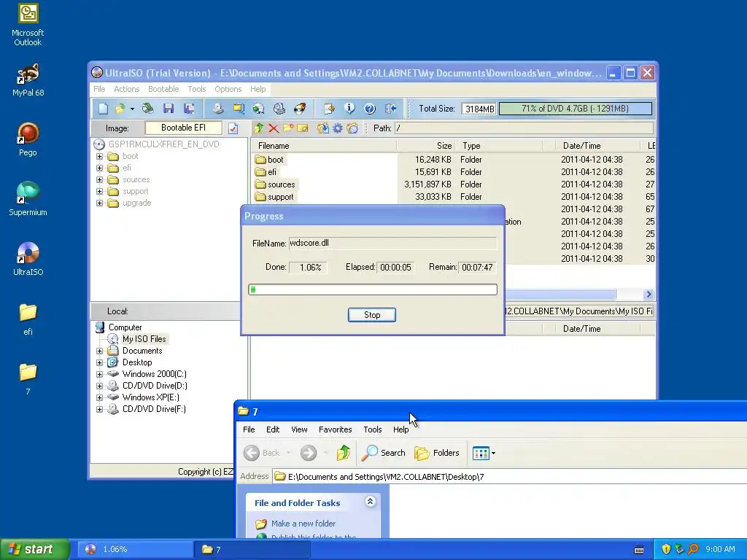Open the Actions menu in UltraISO
The width and height of the screenshot is (747, 560).
[127, 89]
